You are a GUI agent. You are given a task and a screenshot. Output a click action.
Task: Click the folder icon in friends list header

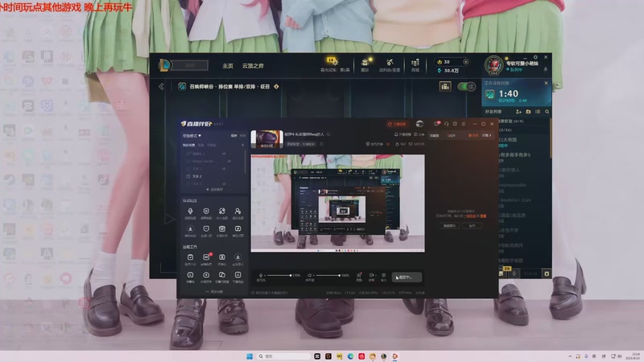pyautogui.click(x=528, y=112)
